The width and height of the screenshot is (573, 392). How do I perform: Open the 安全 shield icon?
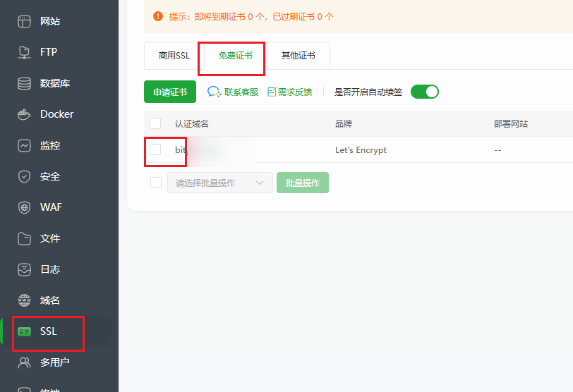point(24,176)
